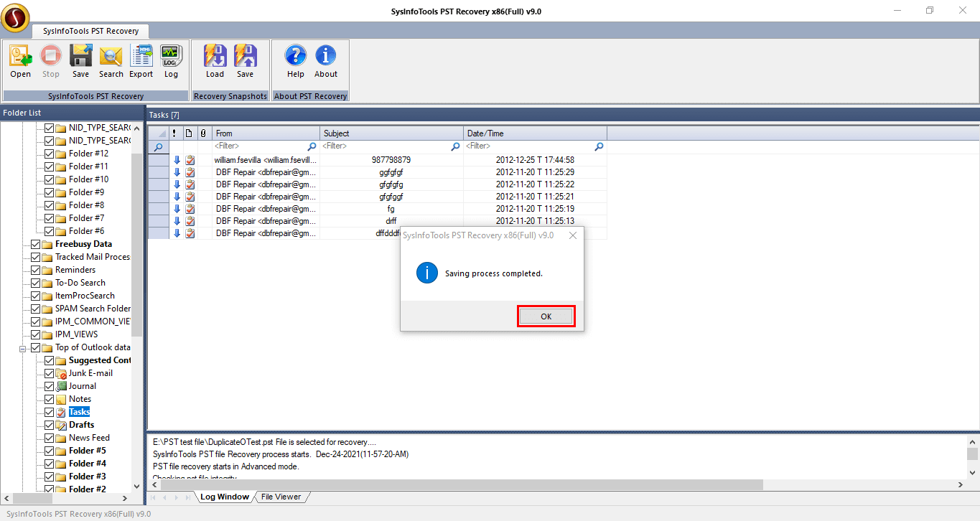Open the Help icon
This screenshot has height=521, width=980.
pyautogui.click(x=296, y=56)
